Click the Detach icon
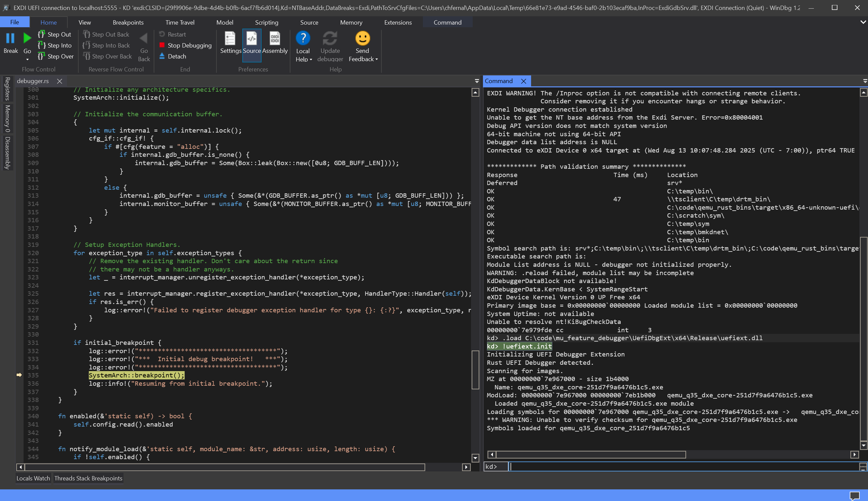This screenshot has width=868, height=501. (162, 56)
